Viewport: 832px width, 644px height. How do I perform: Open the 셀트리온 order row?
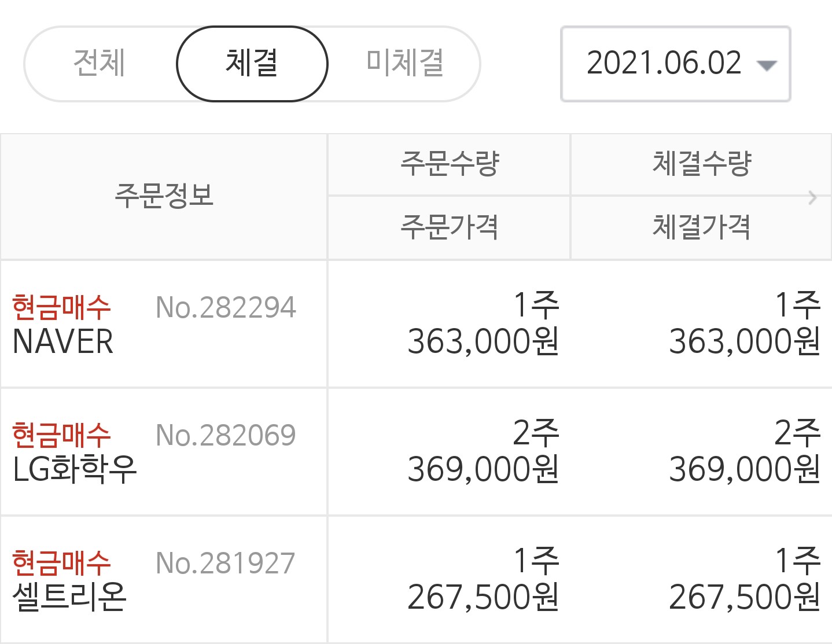point(416,580)
